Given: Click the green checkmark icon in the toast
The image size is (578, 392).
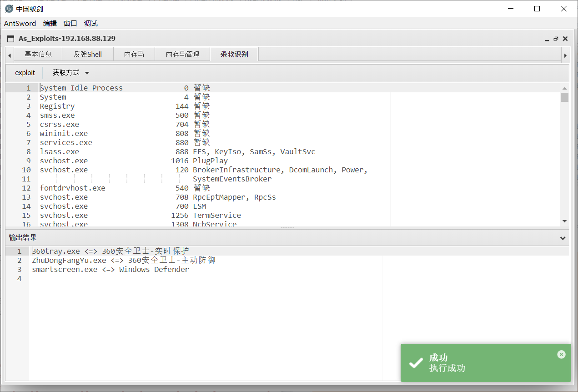Looking at the screenshot, I should coord(415,363).
